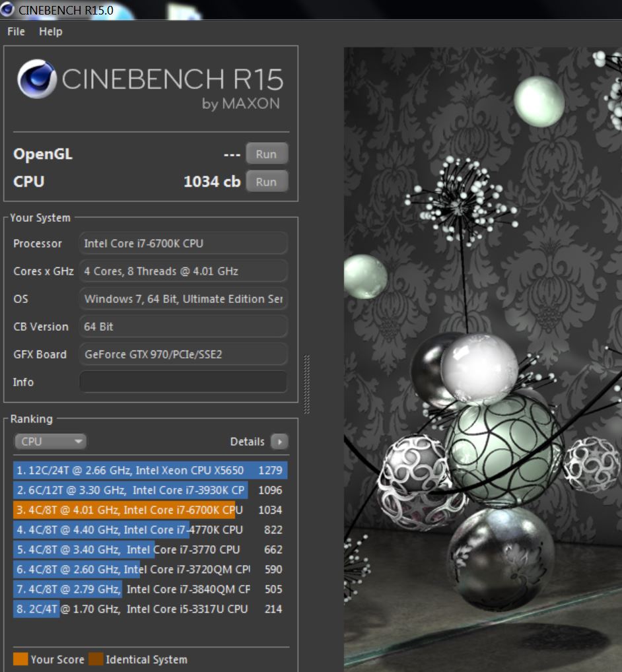The width and height of the screenshot is (622, 672).
Task: Expand ranking Details with arrow button
Action: coord(279,442)
